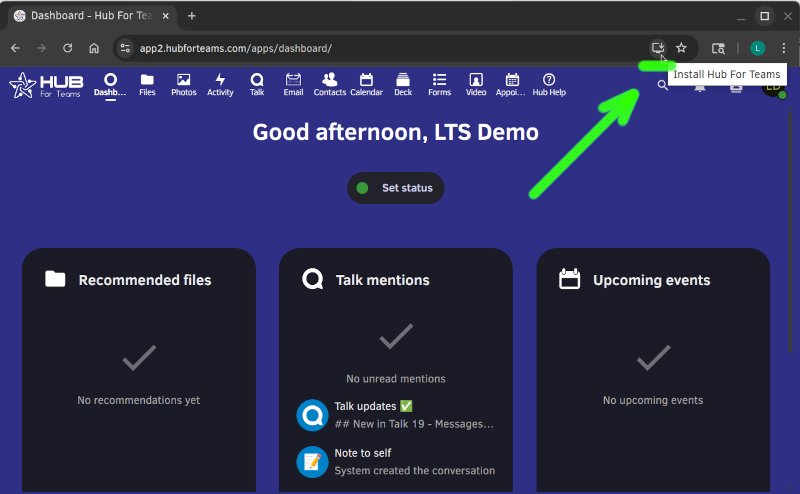Select the Dashboard browser tab
800x494 pixels.
[x=92, y=16]
